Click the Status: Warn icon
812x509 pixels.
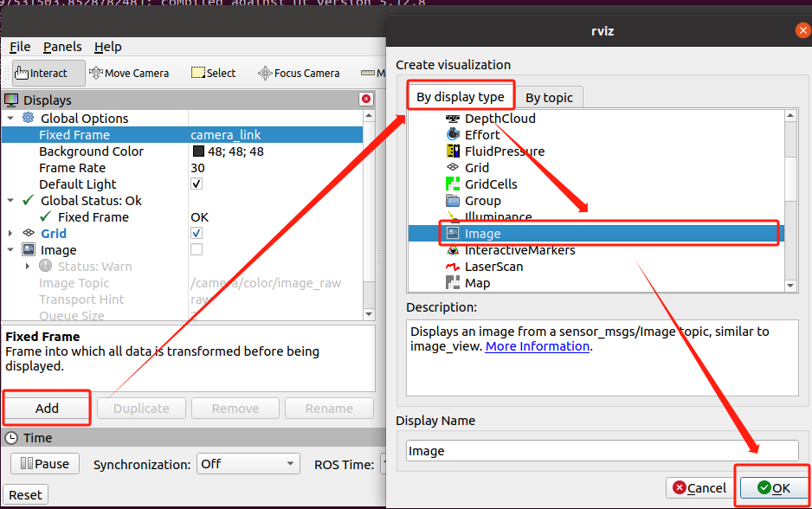click(x=46, y=266)
